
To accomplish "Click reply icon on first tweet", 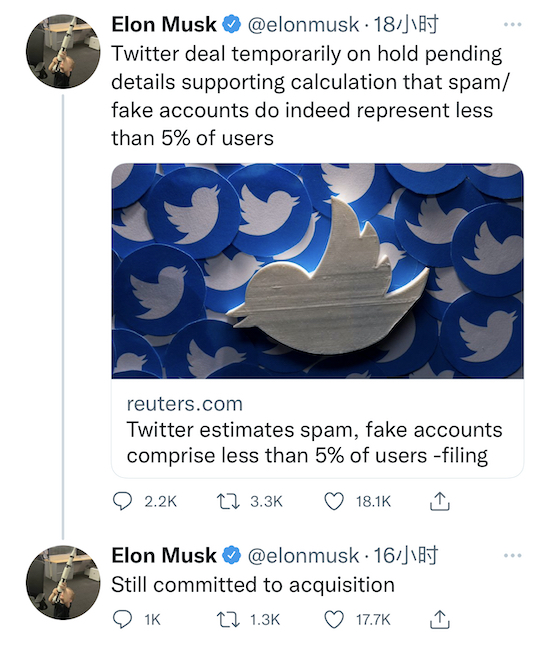I will pos(122,501).
